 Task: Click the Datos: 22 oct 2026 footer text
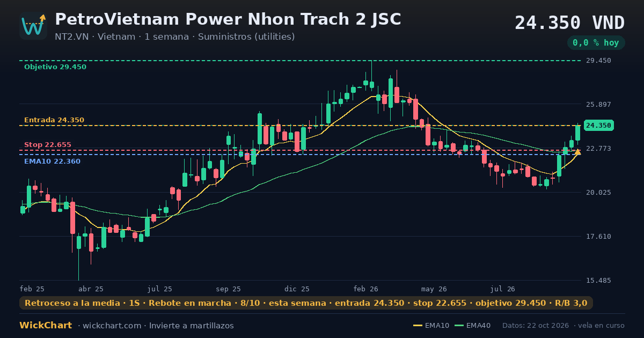coord(536,326)
